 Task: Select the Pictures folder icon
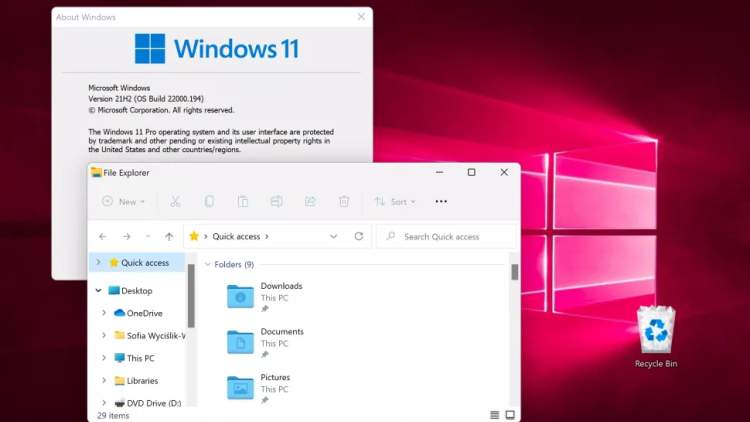tap(240, 388)
